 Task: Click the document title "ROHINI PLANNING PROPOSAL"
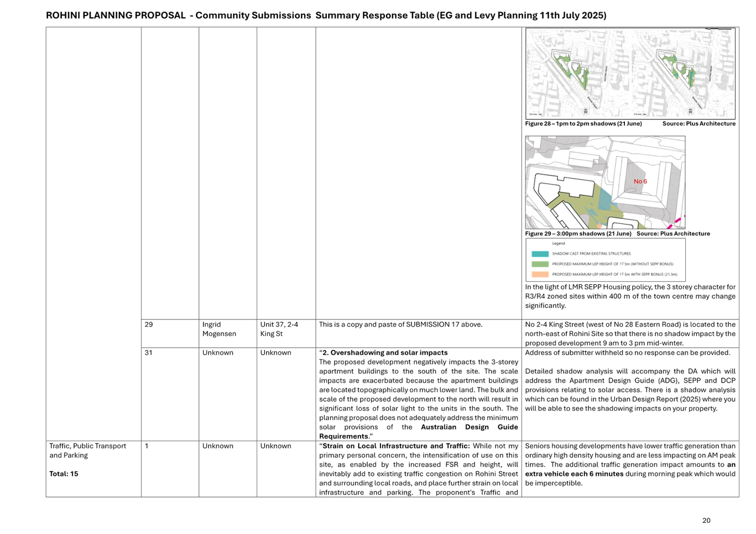tap(116, 15)
